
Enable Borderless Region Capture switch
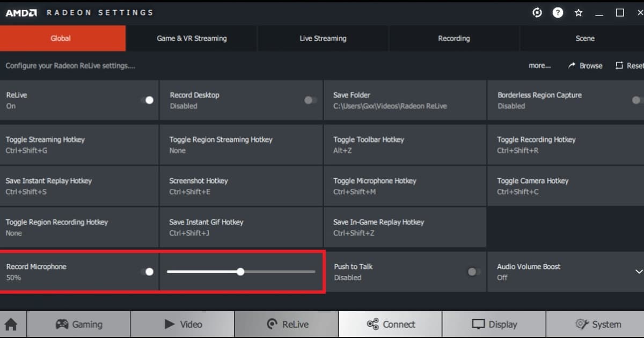637,100
